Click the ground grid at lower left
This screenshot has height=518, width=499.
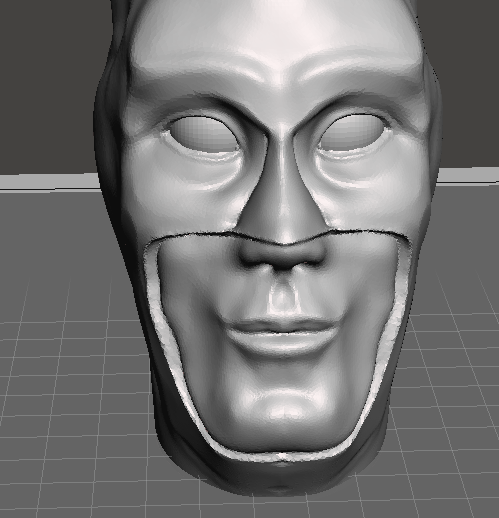pos(67,417)
